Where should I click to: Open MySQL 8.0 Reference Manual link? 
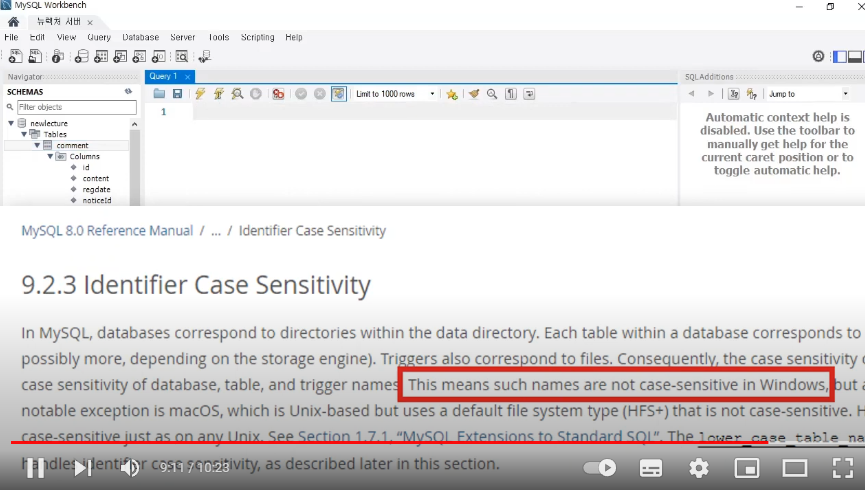coord(107,231)
